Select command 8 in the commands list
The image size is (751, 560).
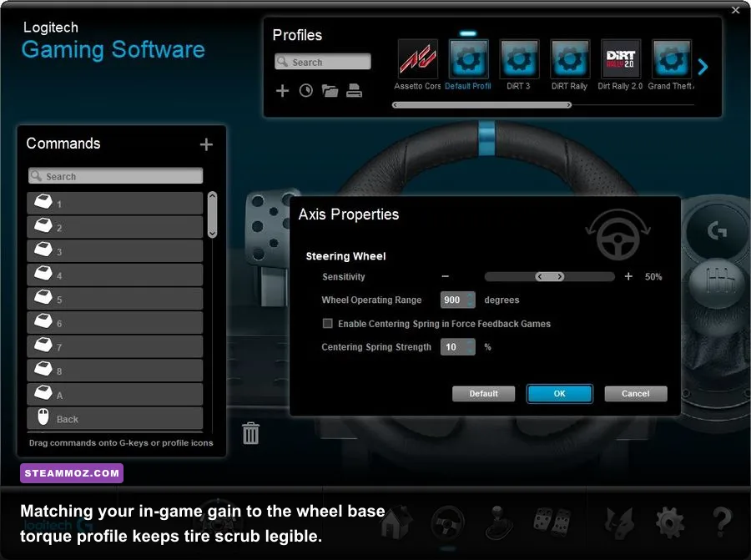[115, 371]
